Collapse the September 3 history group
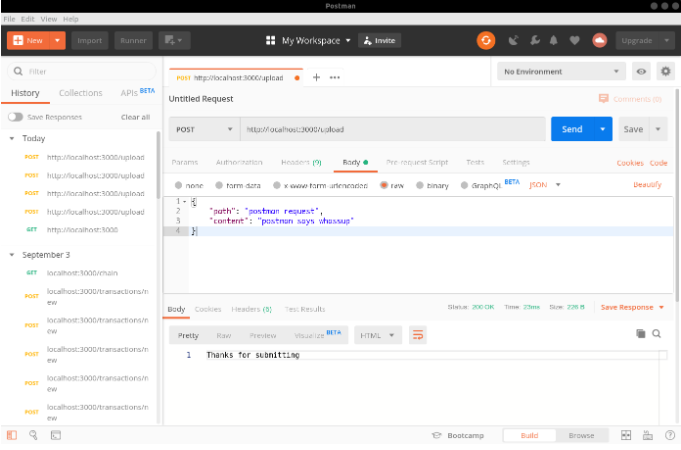The height and width of the screenshot is (450, 681). point(12,255)
